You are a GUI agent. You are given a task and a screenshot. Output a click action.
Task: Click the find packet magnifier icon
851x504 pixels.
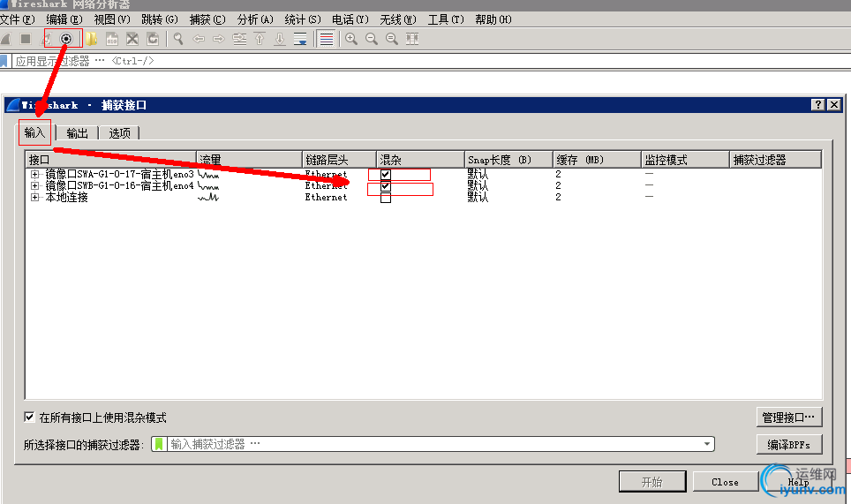[178, 39]
